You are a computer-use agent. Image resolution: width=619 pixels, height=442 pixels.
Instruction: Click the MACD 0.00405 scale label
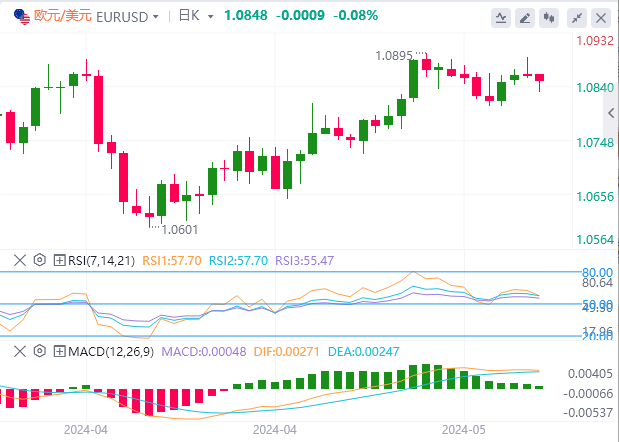[x=590, y=374]
